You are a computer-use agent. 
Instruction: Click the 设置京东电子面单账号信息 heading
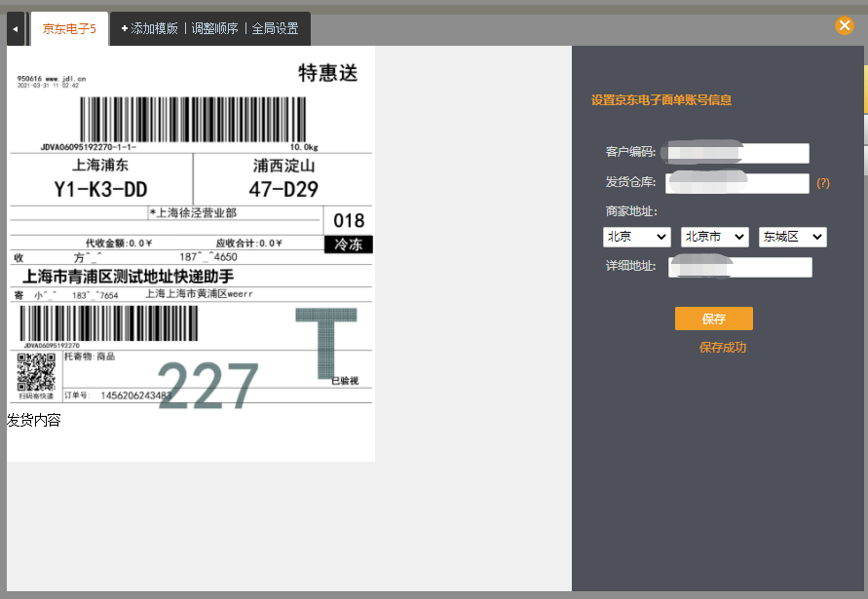tap(661, 100)
